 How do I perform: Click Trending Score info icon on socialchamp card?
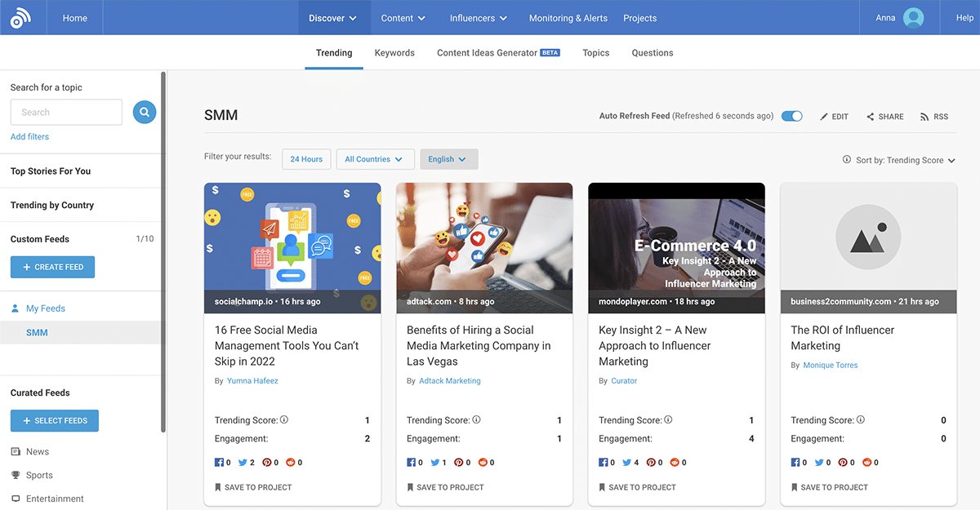(284, 419)
